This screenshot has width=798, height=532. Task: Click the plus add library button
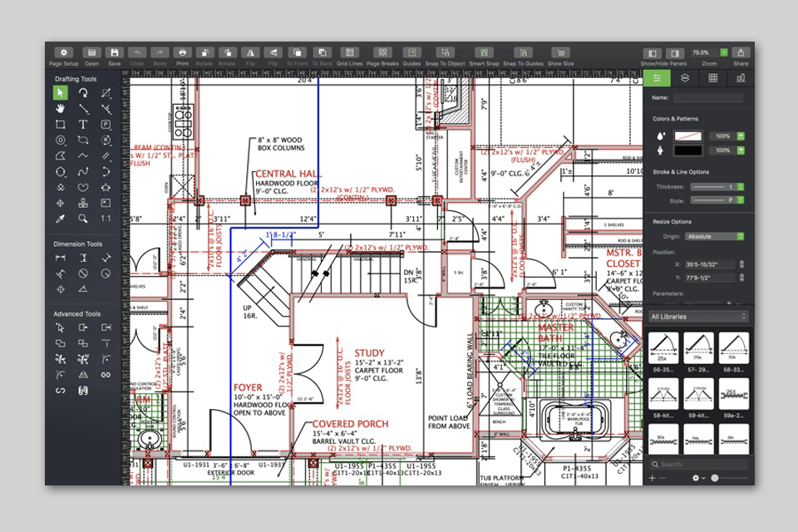[x=653, y=478]
